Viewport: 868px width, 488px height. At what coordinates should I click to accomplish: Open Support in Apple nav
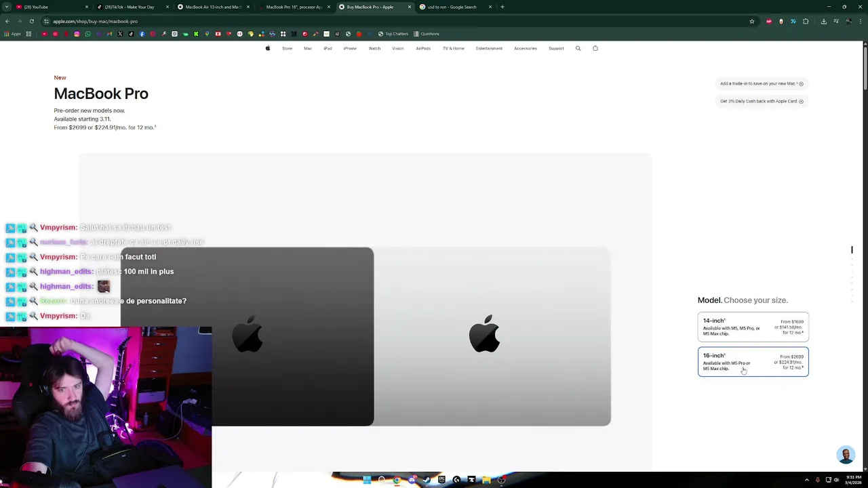(x=556, y=48)
